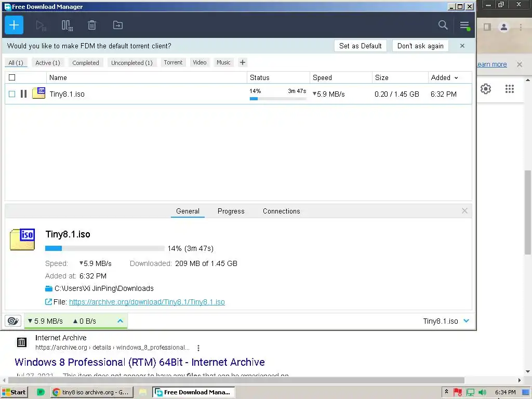
Task: Open the archive.org Tiny8.1.iso download link
Action: coord(147,302)
